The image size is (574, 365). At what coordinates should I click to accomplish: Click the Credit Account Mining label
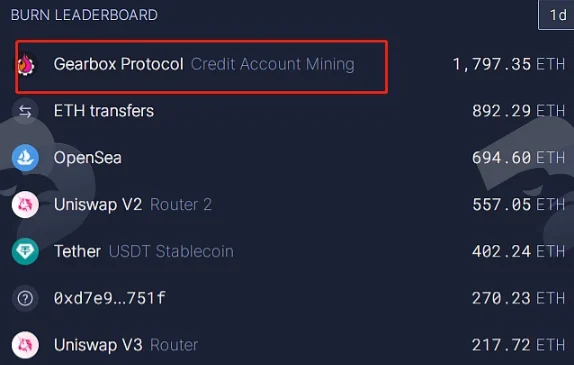[273, 64]
